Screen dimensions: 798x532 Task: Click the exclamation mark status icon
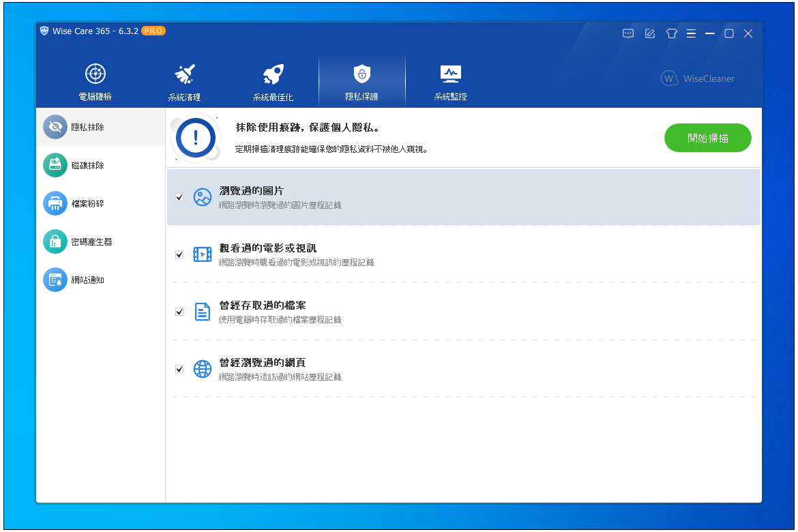[x=196, y=138]
